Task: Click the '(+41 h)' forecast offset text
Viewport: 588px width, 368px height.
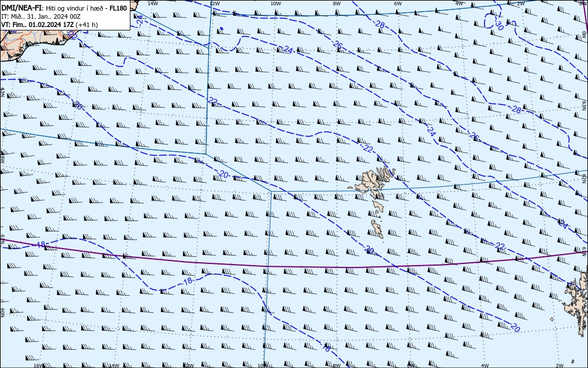Action: click(86, 25)
